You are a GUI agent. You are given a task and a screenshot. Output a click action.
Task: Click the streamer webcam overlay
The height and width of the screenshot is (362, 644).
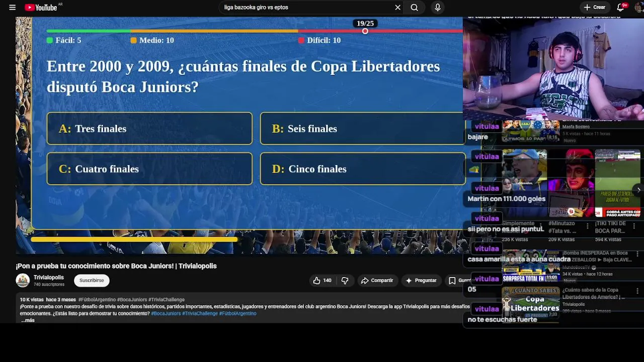click(x=553, y=69)
